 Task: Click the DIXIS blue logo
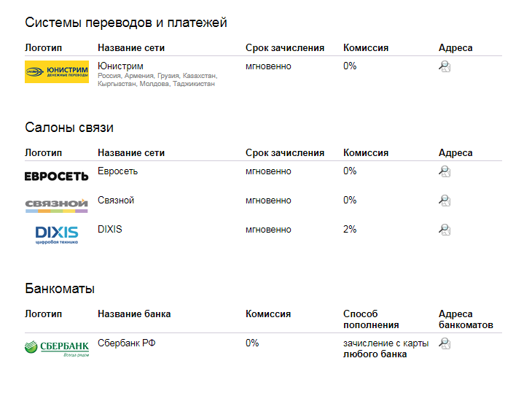point(56,234)
